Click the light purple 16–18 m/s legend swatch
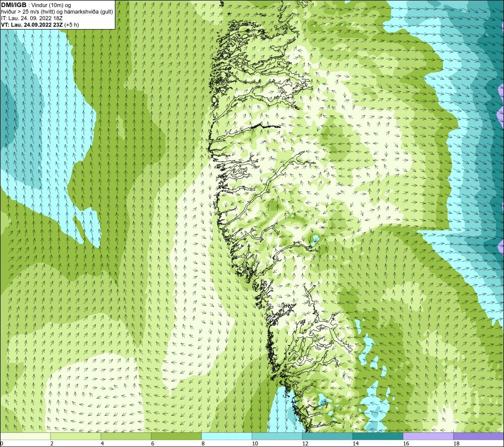The height and width of the screenshot is (447, 504). click(x=428, y=436)
